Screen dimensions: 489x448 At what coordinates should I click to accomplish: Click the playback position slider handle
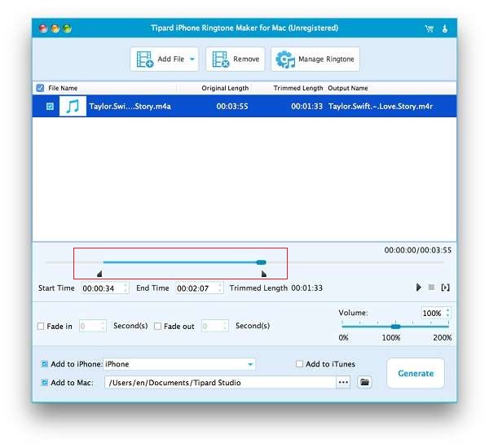(x=261, y=262)
